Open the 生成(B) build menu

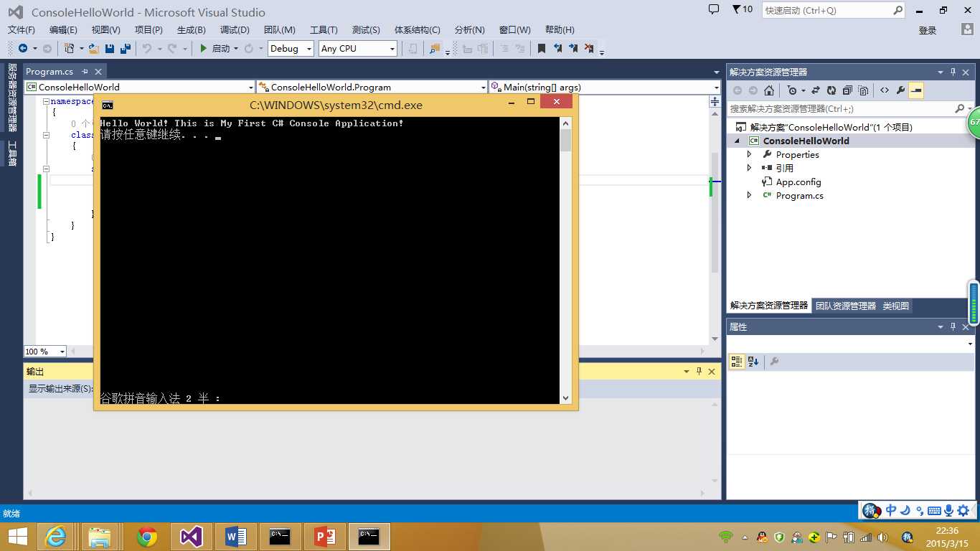(192, 29)
